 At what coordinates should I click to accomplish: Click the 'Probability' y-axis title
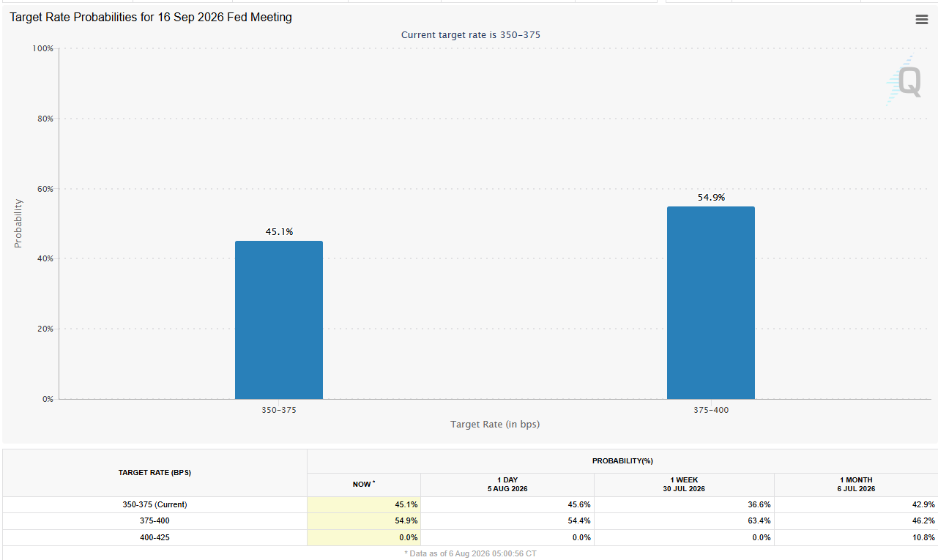[x=18, y=223]
